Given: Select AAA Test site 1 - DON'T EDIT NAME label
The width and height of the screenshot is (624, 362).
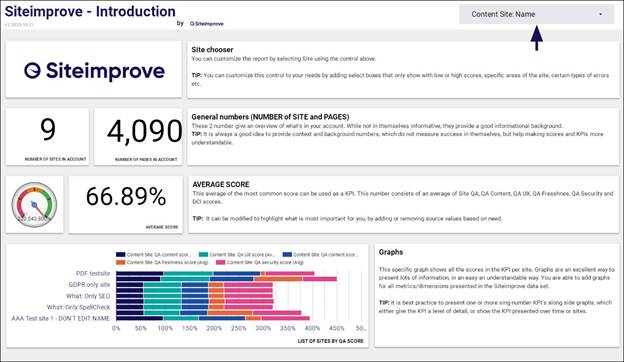Looking at the screenshot, I should 60,318.
